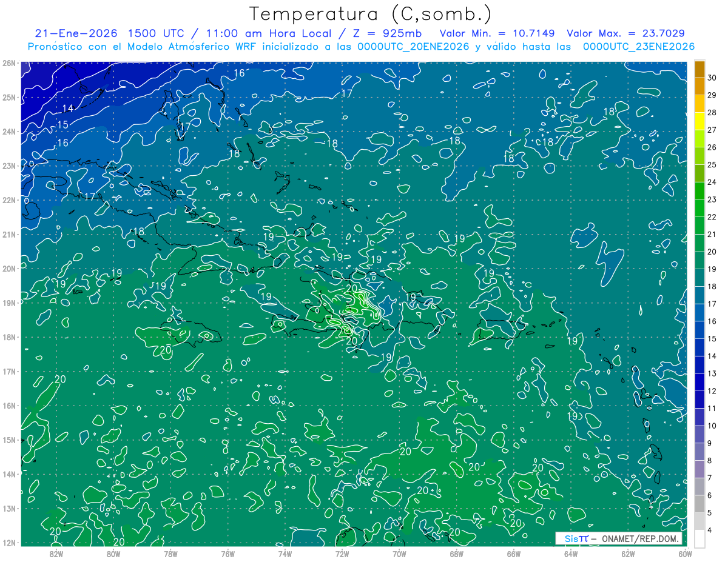The image size is (728, 562).
Task: Click the '70W' longitude axis label
Action: click(399, 553)
